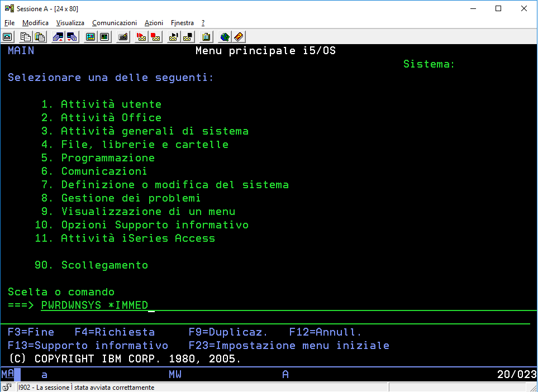Click menu option 2. Attività Office
Viewport: 538px width, 392px height.
101,118
